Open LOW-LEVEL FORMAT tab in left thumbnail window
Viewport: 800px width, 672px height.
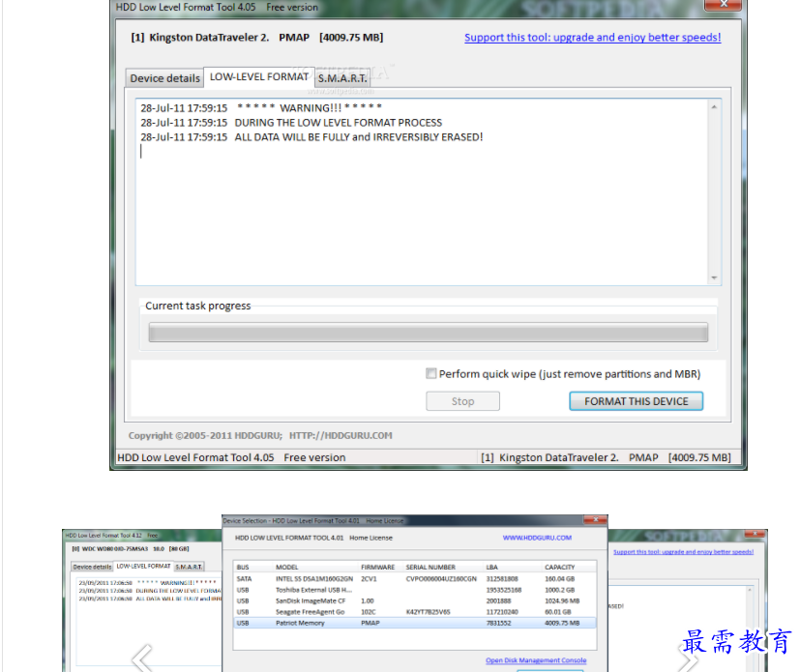[x=143, y=566]
